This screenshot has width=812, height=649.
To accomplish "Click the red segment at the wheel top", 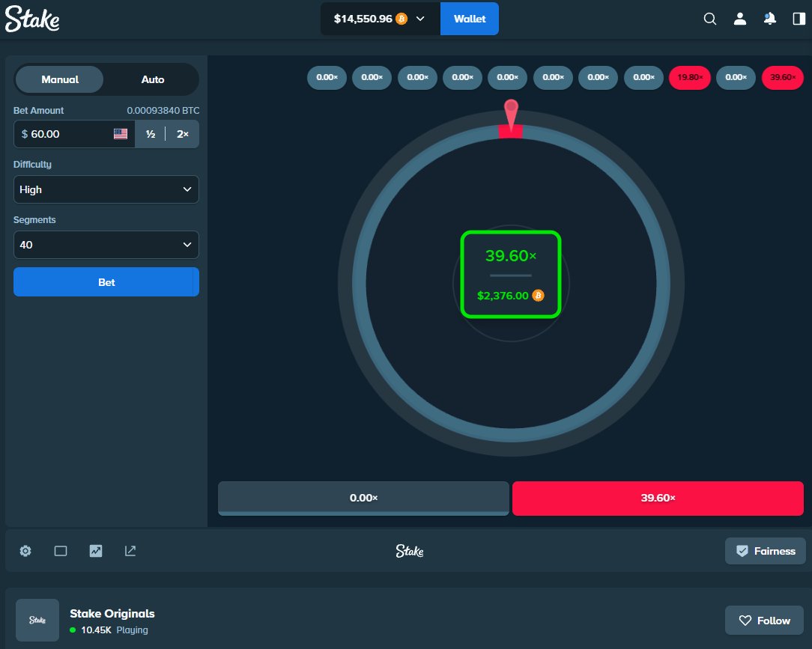I will (x=511, y=131).
